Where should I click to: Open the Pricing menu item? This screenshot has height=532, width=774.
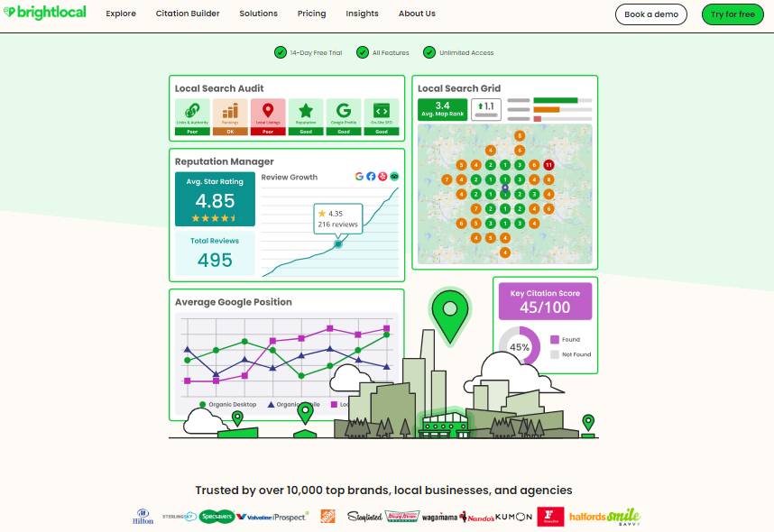311,14
